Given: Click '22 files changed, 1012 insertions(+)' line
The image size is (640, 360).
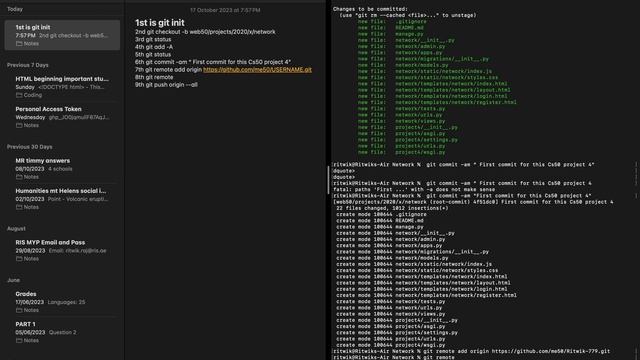Looking at the screenshot, I should coord(392,208).
